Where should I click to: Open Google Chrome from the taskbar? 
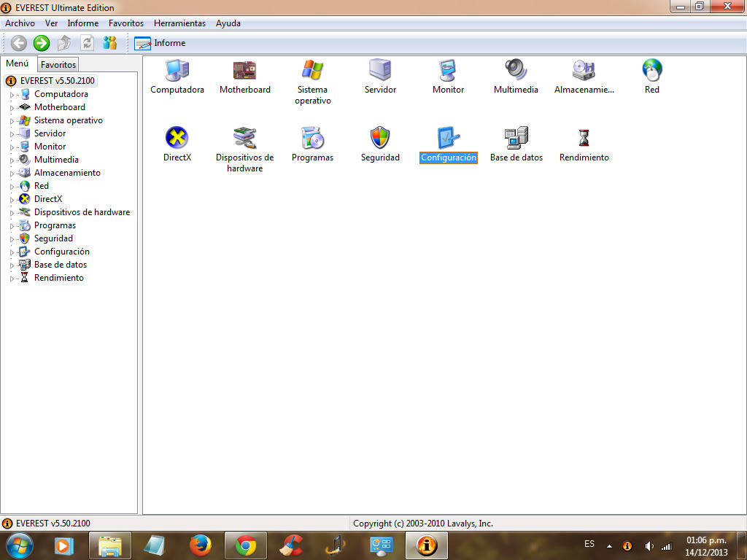pyautogui.click(x=246, y=545)
